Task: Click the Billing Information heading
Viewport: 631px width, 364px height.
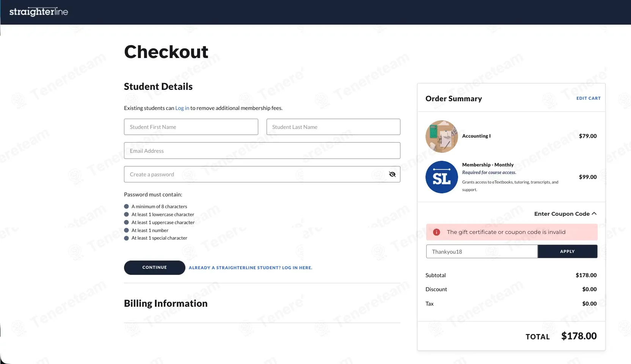Action: (x=166, y=303)
